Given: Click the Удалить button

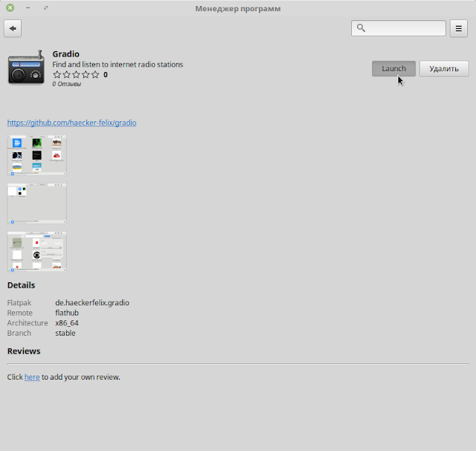Looking at the screenshot, I should (444, 68).
